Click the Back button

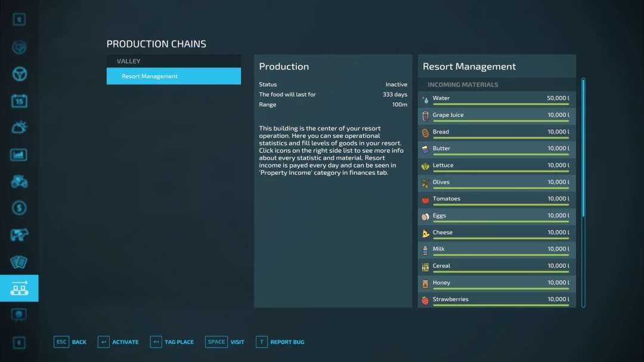(70, 342)
